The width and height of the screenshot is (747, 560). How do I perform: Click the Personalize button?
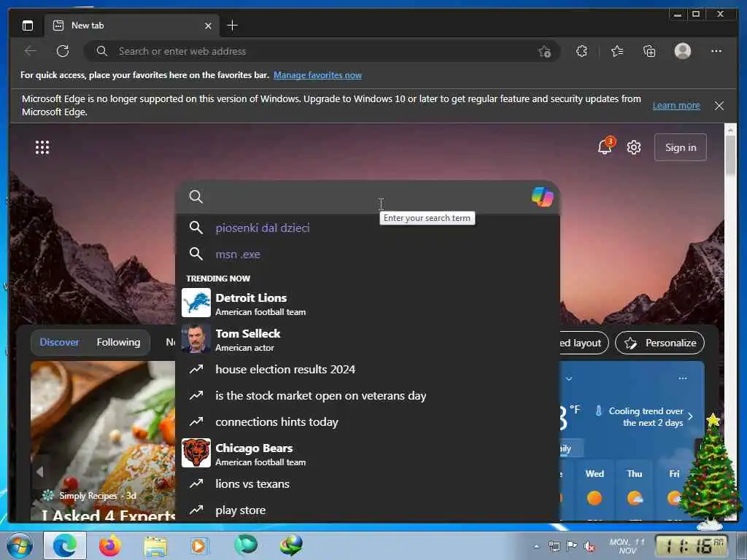coord(659,343)
